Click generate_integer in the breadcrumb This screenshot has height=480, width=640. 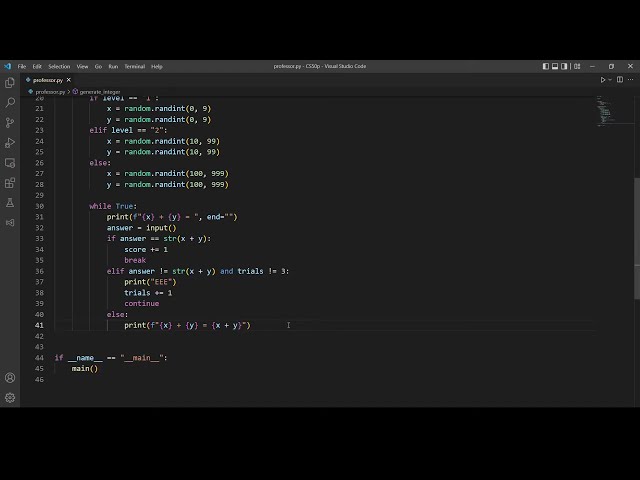pos(100,92)
